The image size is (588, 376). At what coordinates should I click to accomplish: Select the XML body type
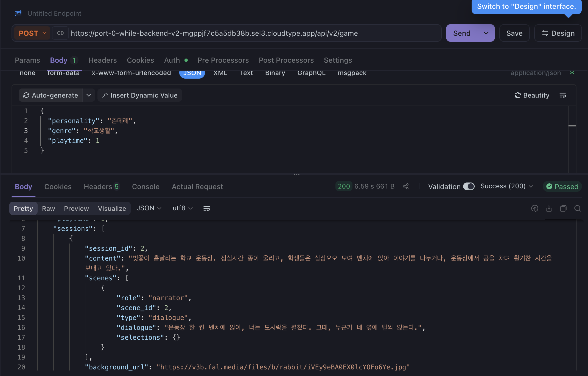220,73
